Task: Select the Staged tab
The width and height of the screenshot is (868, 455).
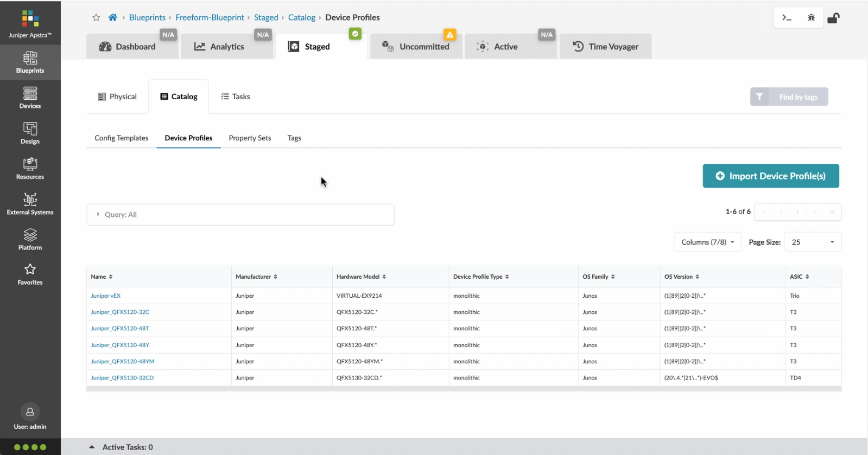Action: pos(321,47)
